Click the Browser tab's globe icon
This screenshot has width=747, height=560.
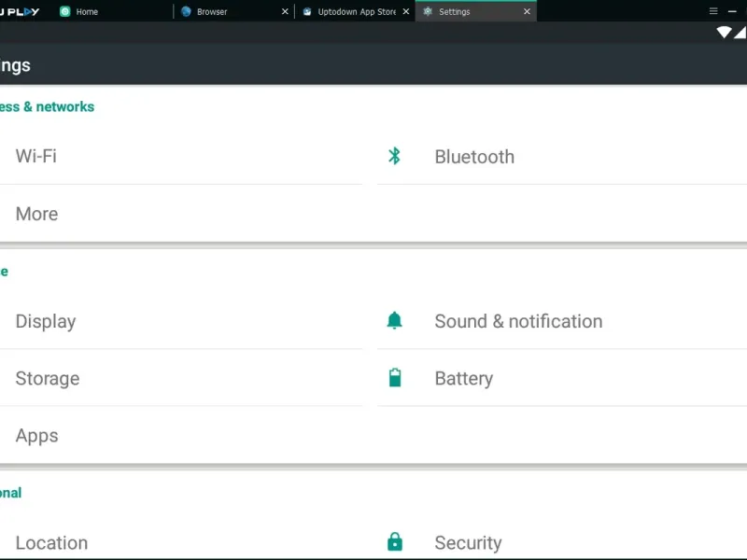186,11
